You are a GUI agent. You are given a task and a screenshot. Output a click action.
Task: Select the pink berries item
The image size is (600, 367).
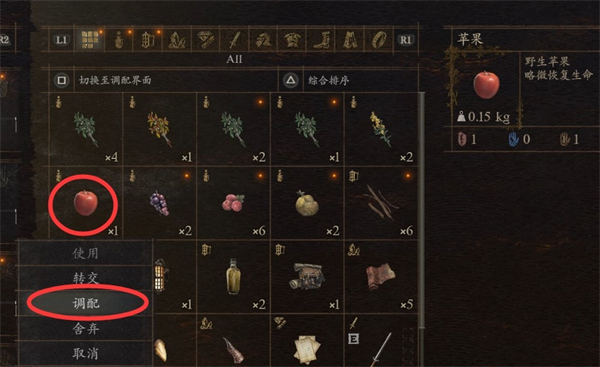click(233, 203)
